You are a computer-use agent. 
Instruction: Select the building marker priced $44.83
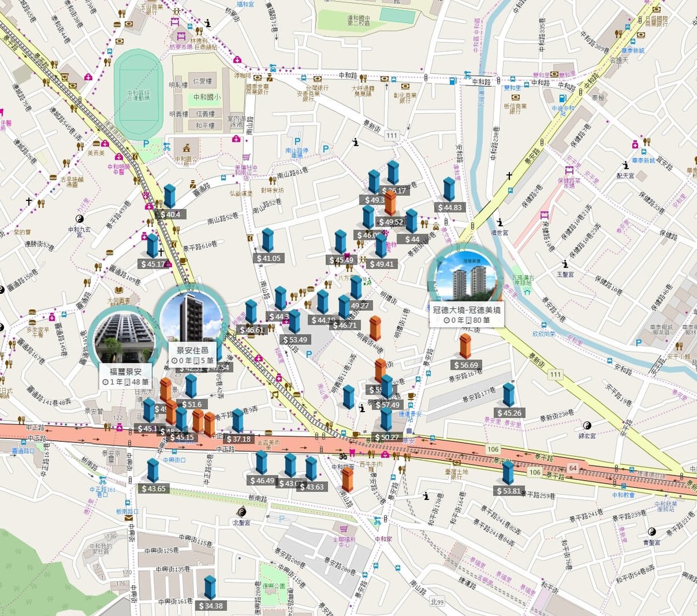tap(449, 189)
